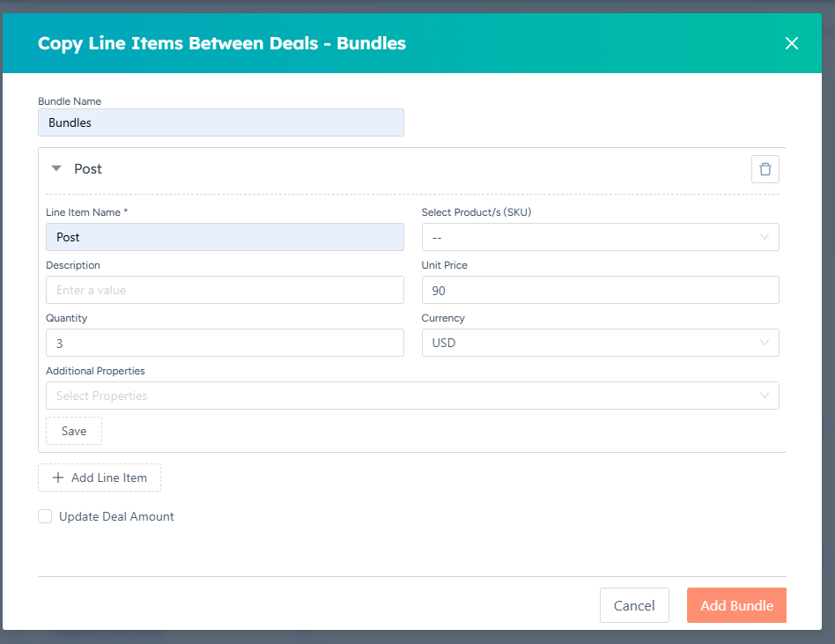Click the Description label
This screenshot has width=835, height=644.
pyautogui.click(x=73, y=265)
